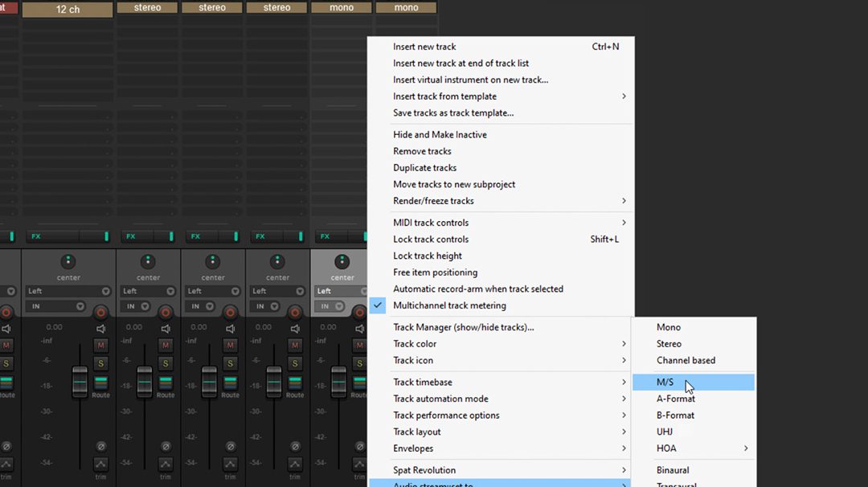The width and height of the screenshot is (868, 487).
Task: Arm recording on the second mixer channel
Action: (167, 310)
